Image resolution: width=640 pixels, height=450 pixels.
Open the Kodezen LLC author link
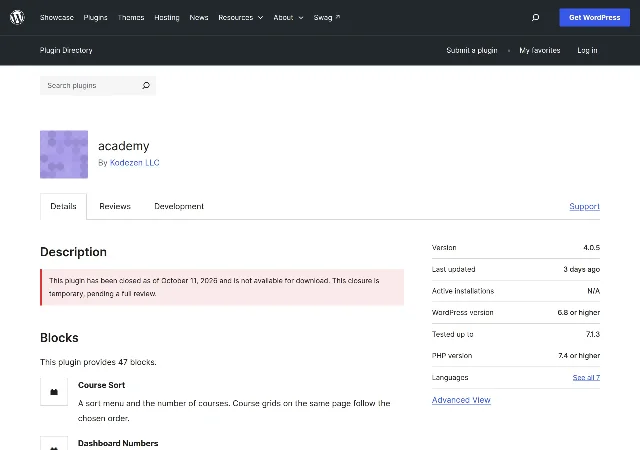pos(135,163)
